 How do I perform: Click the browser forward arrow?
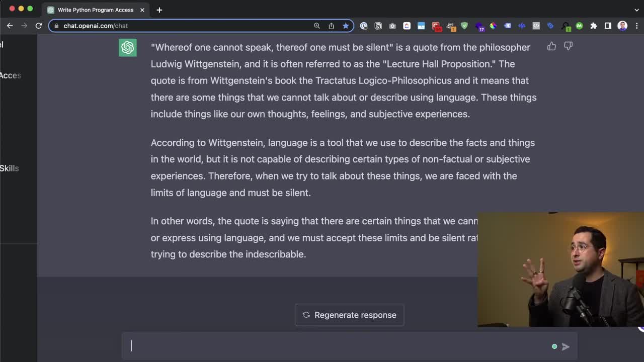coord(24,26)
